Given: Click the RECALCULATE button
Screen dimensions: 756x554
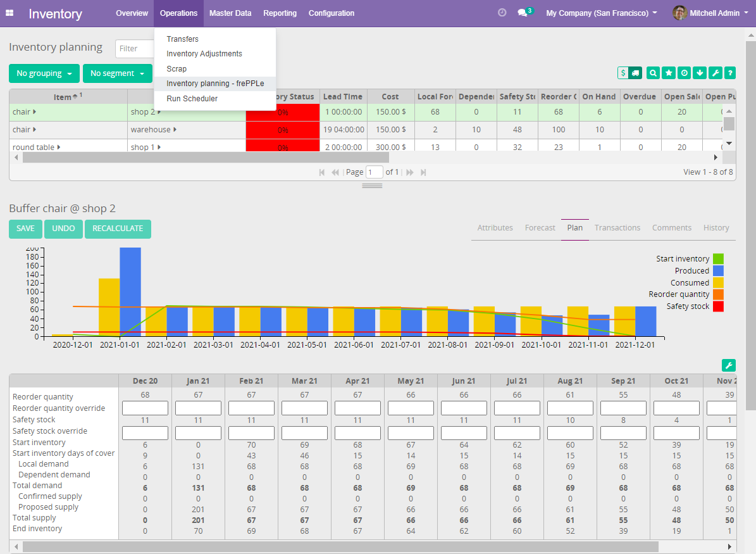Looking at the screenshot, I should pos(117,229).
